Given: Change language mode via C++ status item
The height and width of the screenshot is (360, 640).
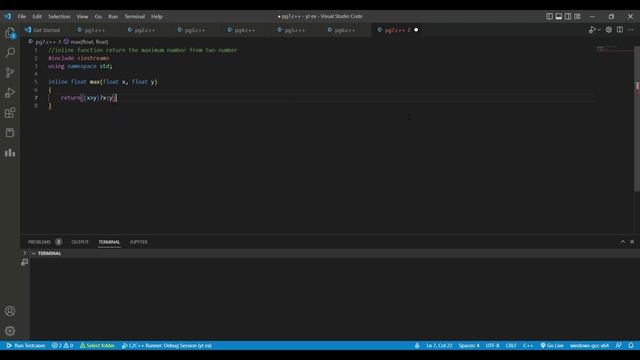Looking at the screenshot, I should tap(528, 346).
